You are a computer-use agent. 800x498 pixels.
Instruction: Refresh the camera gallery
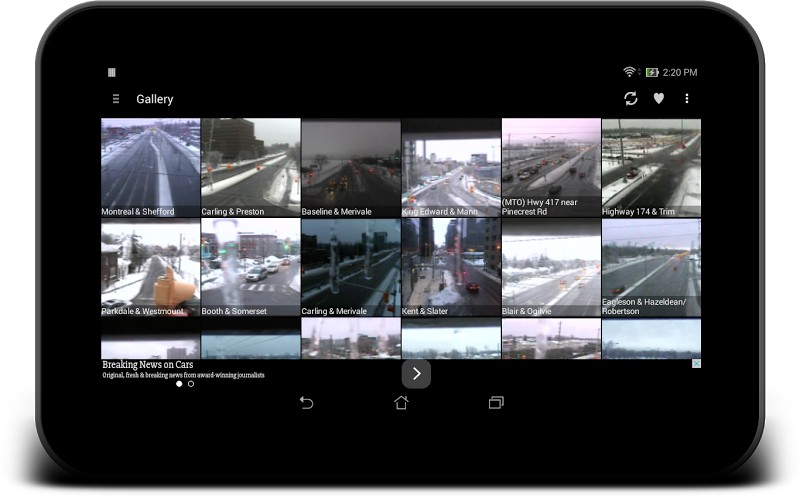pyautogui.click(x=631, y=98)
